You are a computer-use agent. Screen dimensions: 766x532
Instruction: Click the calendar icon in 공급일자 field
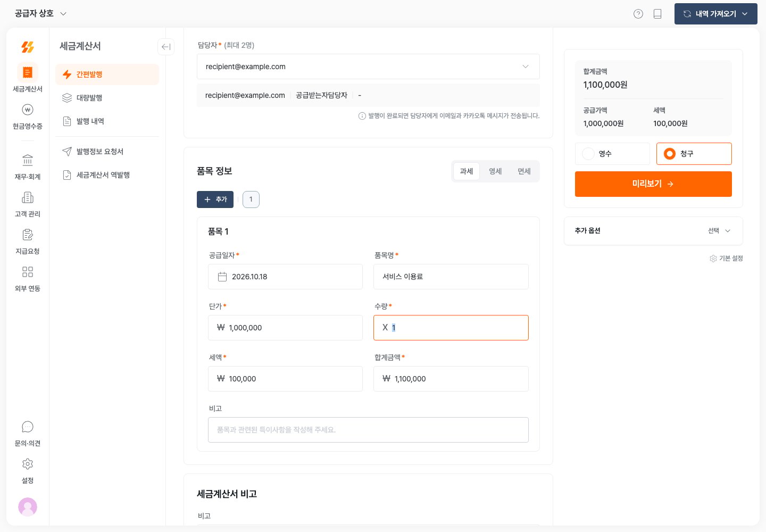pyautogui.click(x=222, y=277)
